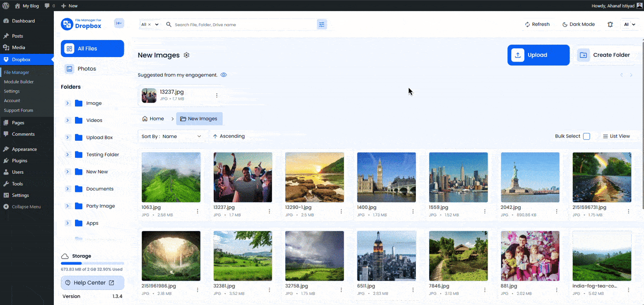Open the search filter options icon

pos(322,24)
